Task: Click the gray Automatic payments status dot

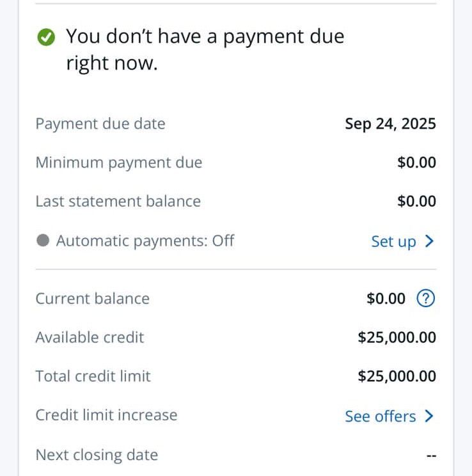Action: (x=43, y=241)
